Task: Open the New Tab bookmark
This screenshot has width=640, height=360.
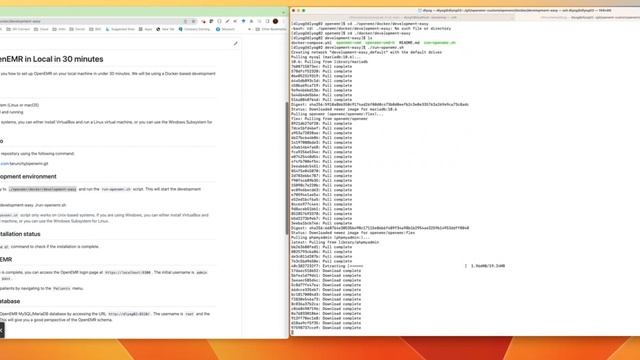Action: click(x=165, y=29)
